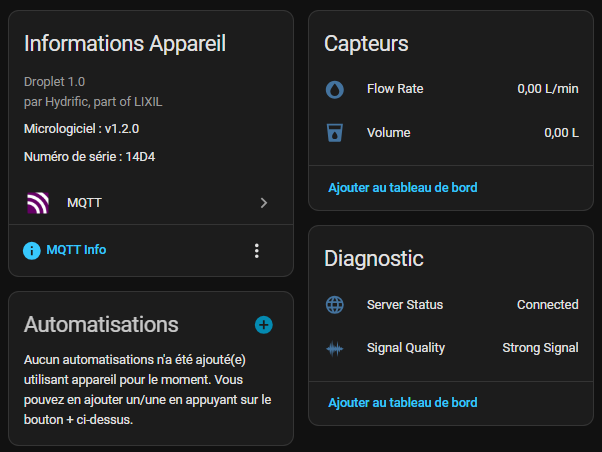Open the Signal Quality entity details
The image size is (602, 452).
tap(452, 348)
